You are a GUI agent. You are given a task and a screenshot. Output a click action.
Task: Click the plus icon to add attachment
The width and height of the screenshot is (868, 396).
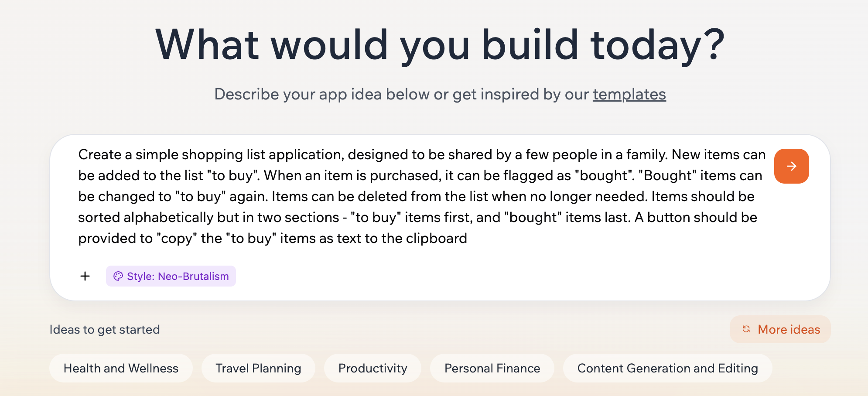85,276
